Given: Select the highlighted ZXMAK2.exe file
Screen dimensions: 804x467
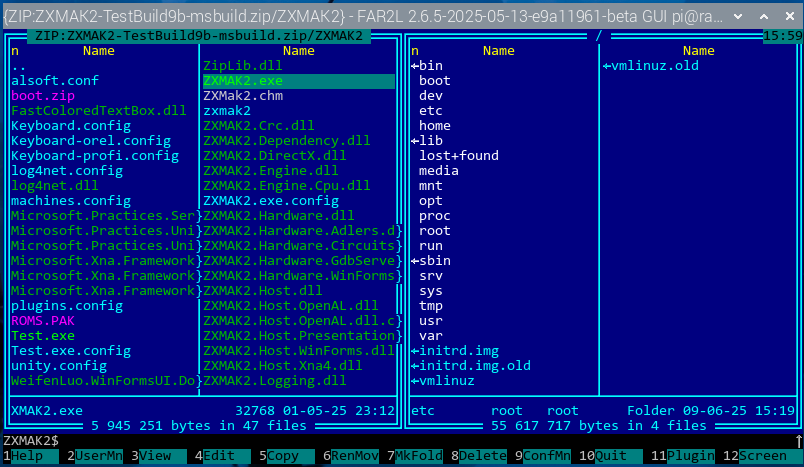Looking at the screenshot, I should 299,81.
